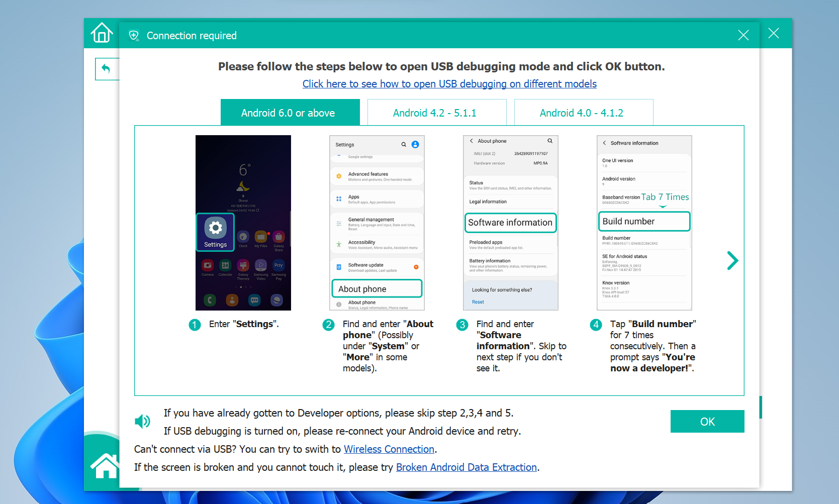Click the large home icon in the bottom-left corner
Screen dimensions: 839x504
pyautogui.click(x=105, y=466)
